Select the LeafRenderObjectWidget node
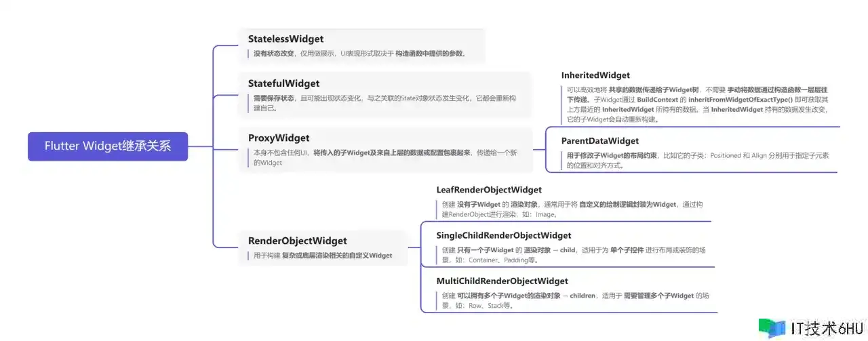Viewport: 868px width, 341px height. 489,190
